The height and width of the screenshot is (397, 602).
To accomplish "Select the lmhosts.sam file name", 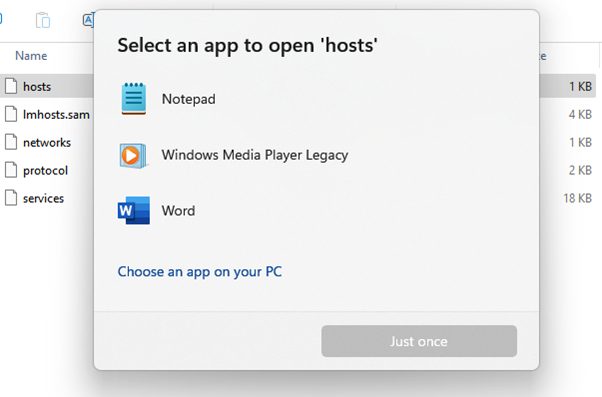I will pyautogui.click(x=56, y=114).
